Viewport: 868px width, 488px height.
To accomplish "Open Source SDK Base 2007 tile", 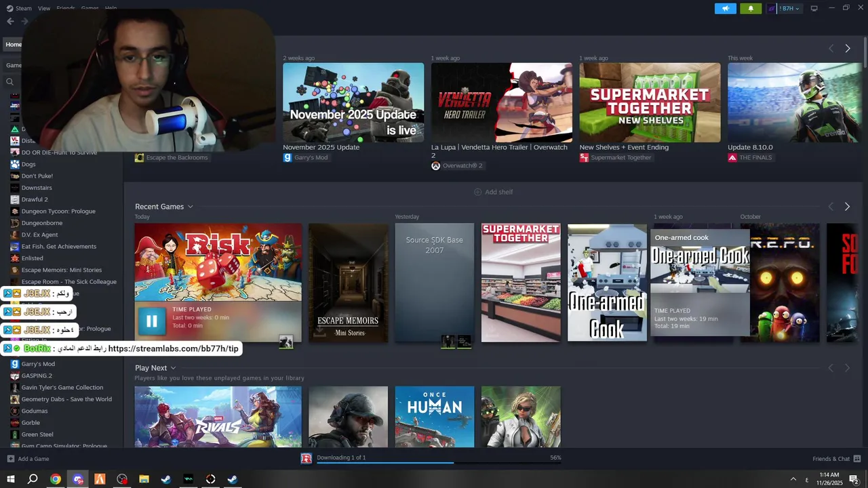I will pos(434,283).
